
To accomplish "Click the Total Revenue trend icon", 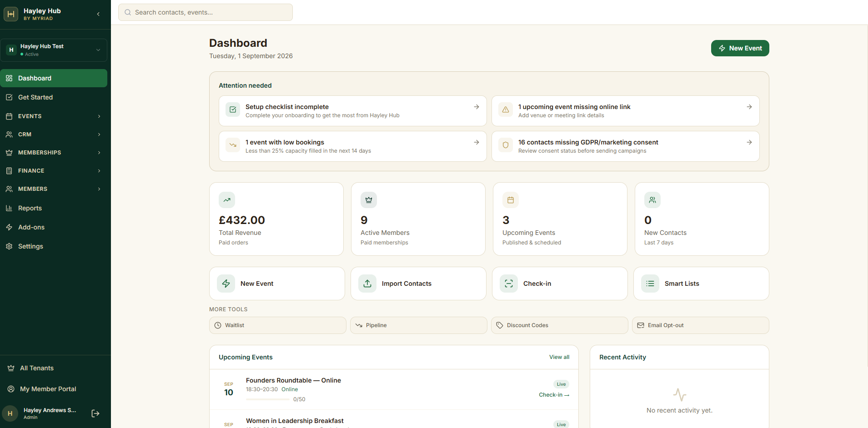I will click(x=227, y=200).
